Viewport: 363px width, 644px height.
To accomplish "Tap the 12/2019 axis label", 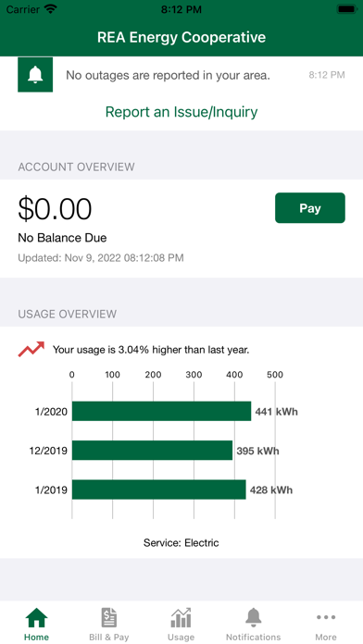I will click(48, 451).
